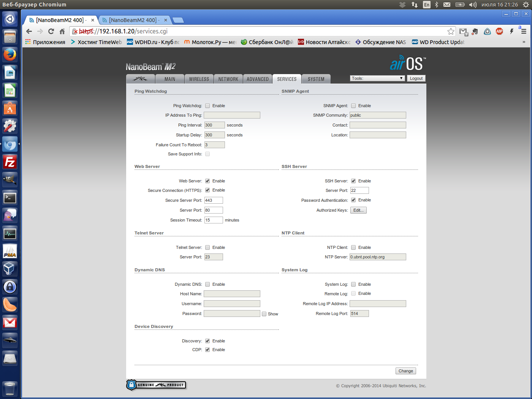Disable the Web Server checkbox
Image resolution: width=532 pixels, height=399 pixels.
tap(207, 181)
